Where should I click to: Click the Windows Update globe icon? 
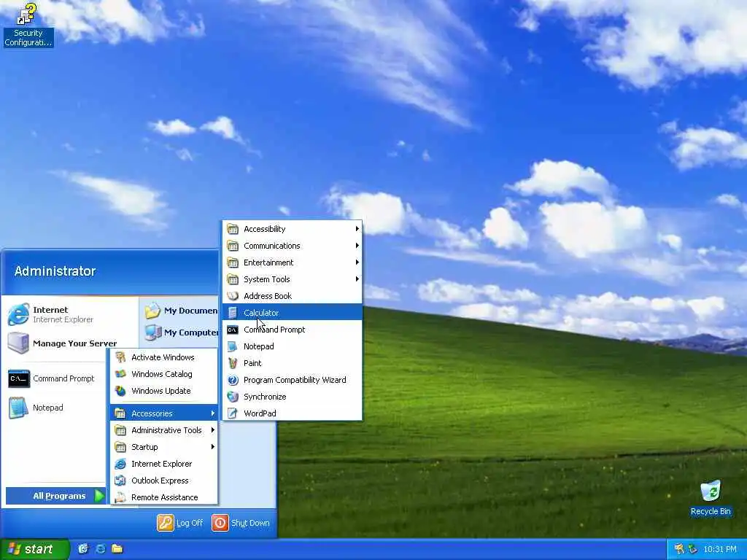tap(120, 391)
